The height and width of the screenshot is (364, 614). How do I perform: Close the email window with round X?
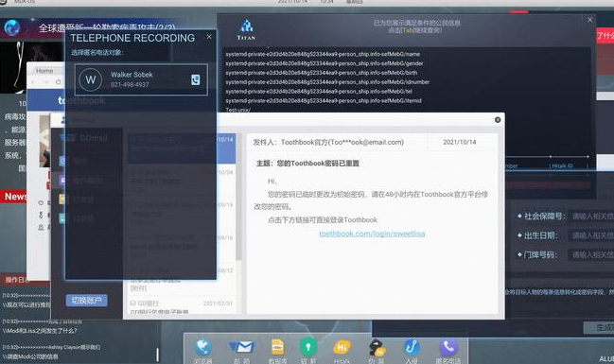498,120
